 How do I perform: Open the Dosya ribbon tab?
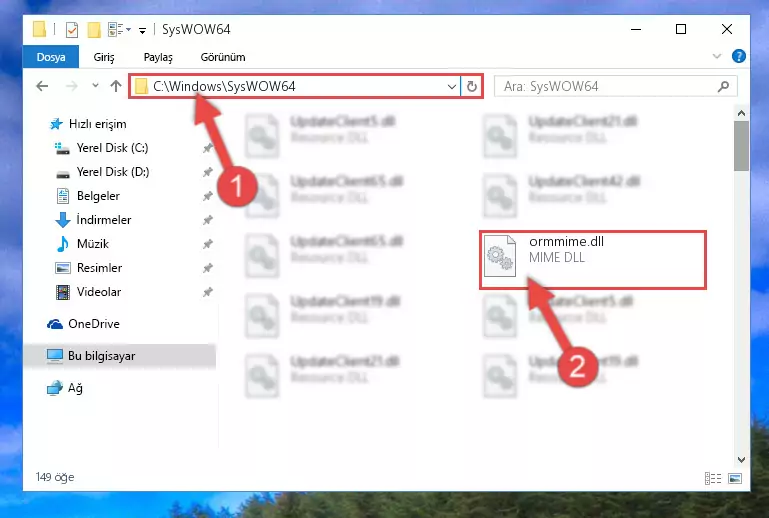pyautogui.click(x=51, y=57)
